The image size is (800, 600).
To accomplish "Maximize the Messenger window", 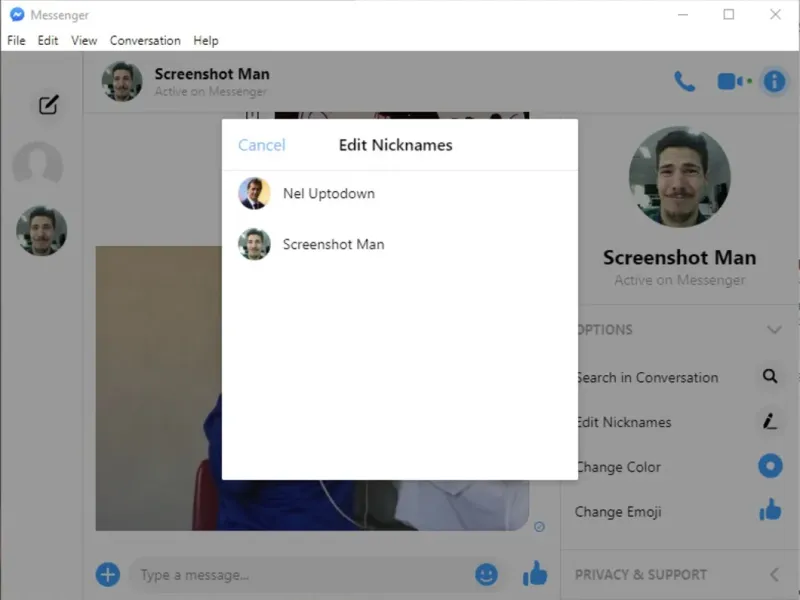I will (729, 14).
